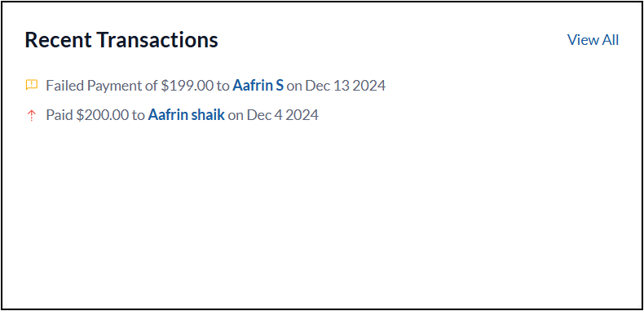This screenshot has width=644, height=311.
Task: Select the Paid $200.00 transaction text
Action: tap(87, 115)
